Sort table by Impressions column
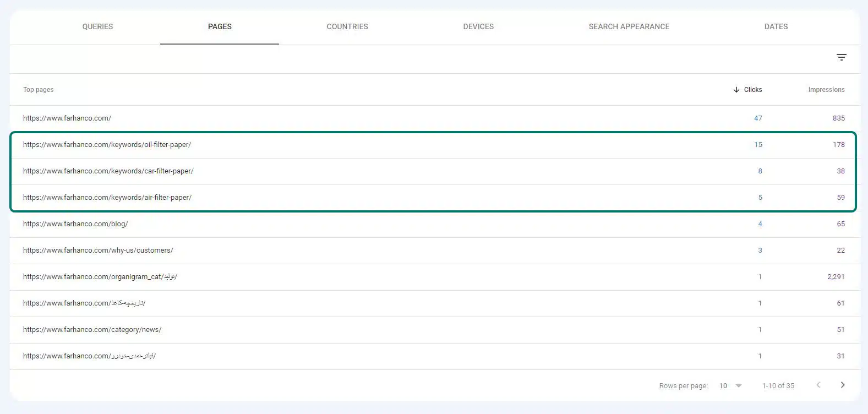Image resolution: width=868 pixels, height=414 pixels. click(826, 90)
